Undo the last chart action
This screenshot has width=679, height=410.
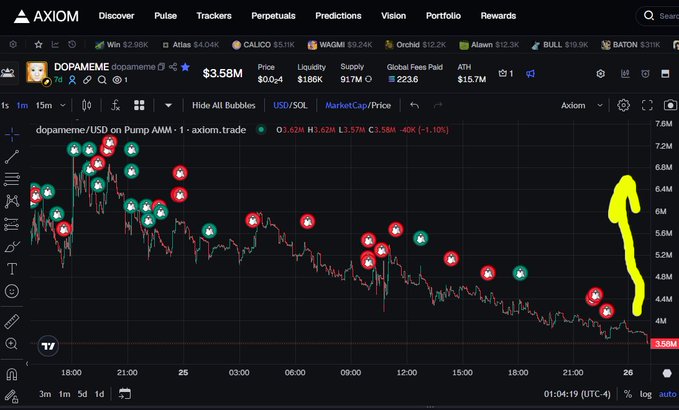(x=414, y=105)
